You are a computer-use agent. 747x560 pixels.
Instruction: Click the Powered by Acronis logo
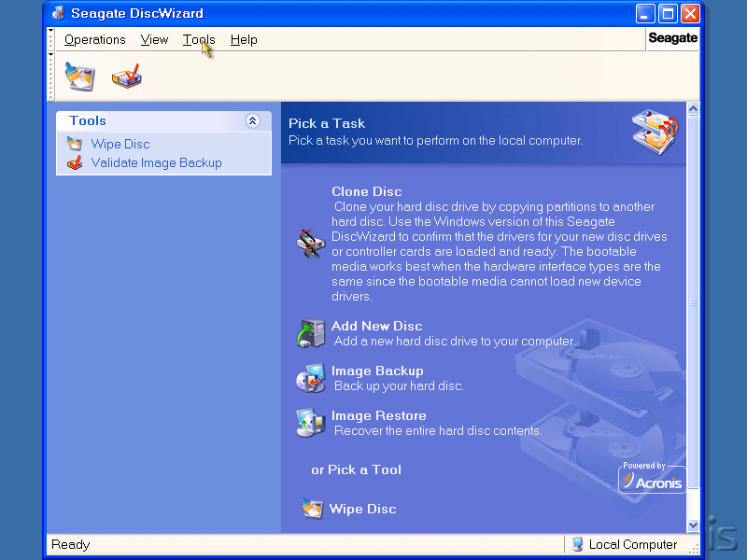pyautogui.click(x=652, y=478)
